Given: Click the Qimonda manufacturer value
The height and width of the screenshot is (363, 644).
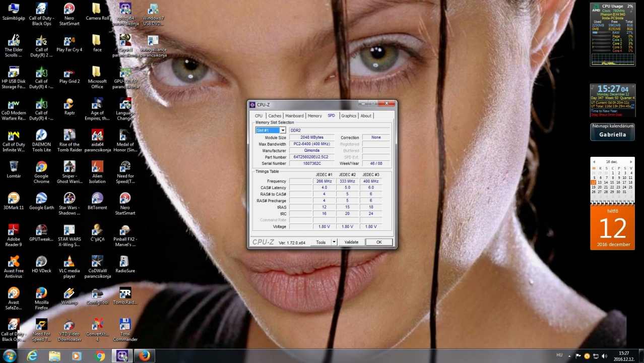Looking at the screenshot, I should click(311, 151).
